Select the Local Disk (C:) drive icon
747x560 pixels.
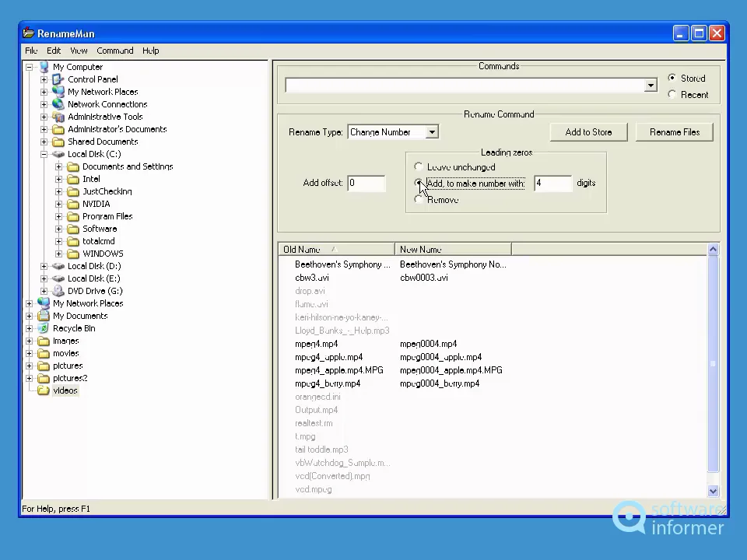point(58,154)
